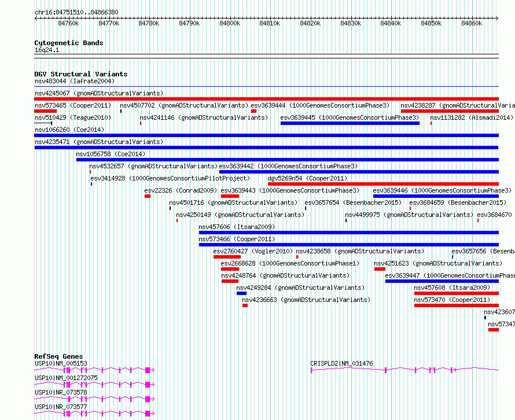Open the esv3639446 variant label
The width and height of the screenshot is (515, 420).
coord(442,190)
